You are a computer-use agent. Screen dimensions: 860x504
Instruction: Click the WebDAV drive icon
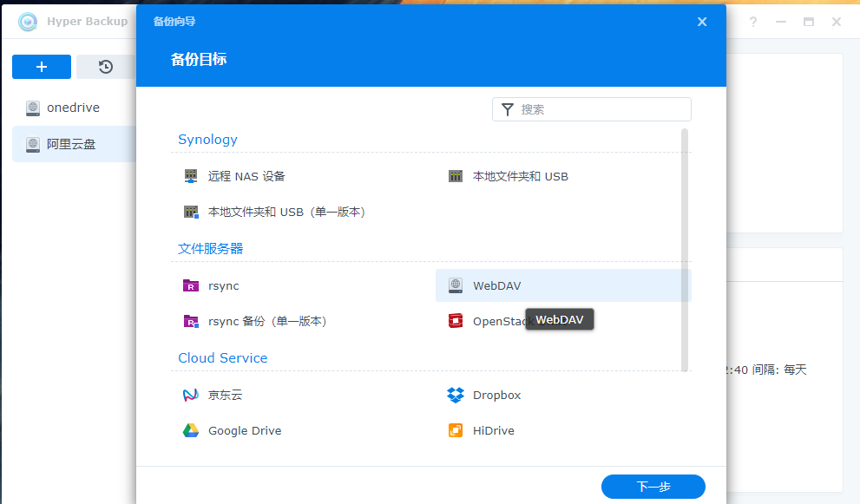[x=456, y=285]
